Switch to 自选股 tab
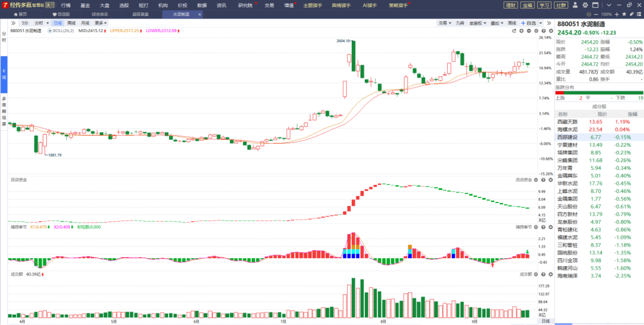This screenshot has height=325, width=644. [61, 14]
